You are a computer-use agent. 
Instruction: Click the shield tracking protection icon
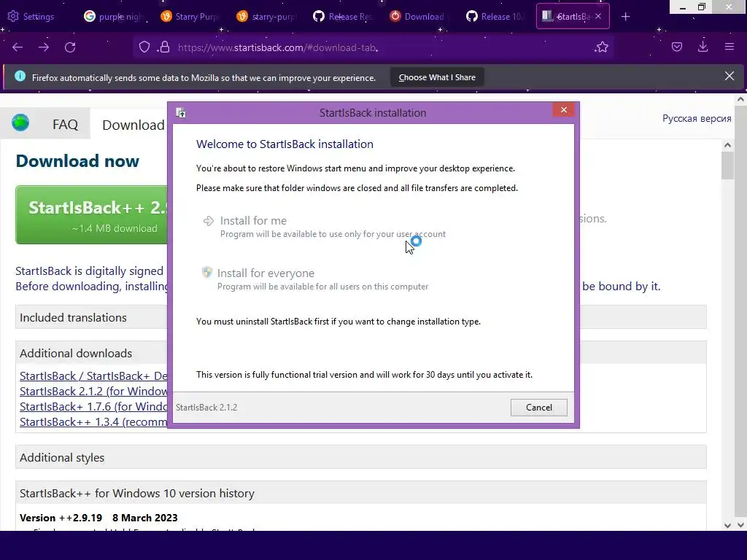(x=144, y=47)
